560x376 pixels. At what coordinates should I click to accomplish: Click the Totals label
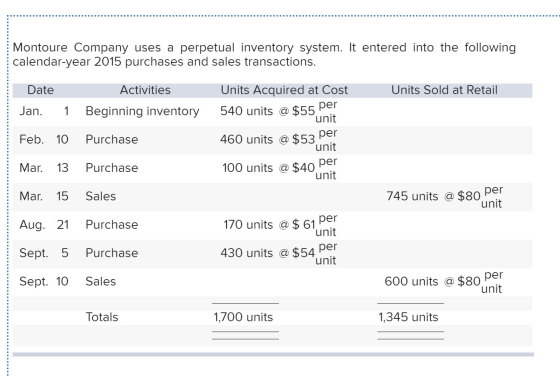pos(102,317)
